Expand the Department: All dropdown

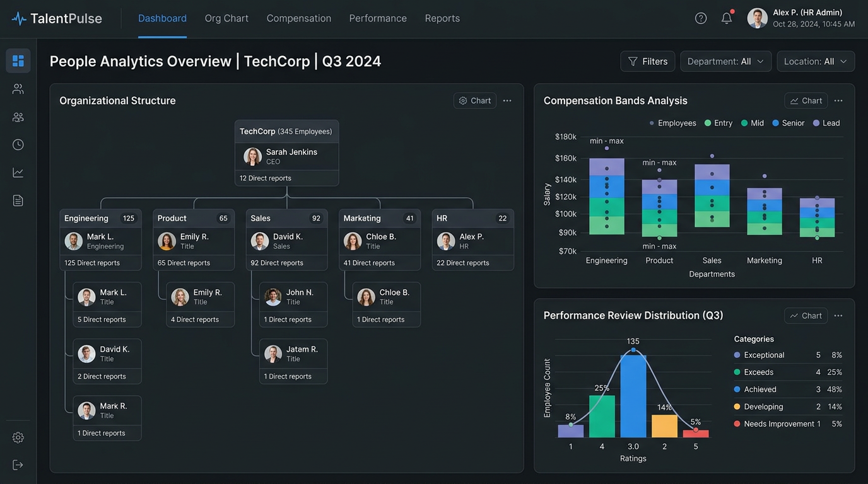pos(725,62)
